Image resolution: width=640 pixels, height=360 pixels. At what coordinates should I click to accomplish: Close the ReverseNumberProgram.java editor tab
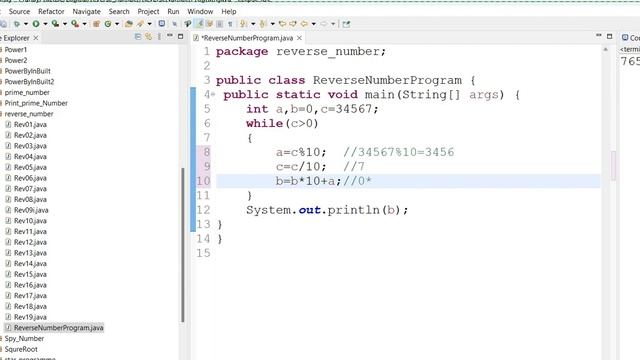pos(299,38)
